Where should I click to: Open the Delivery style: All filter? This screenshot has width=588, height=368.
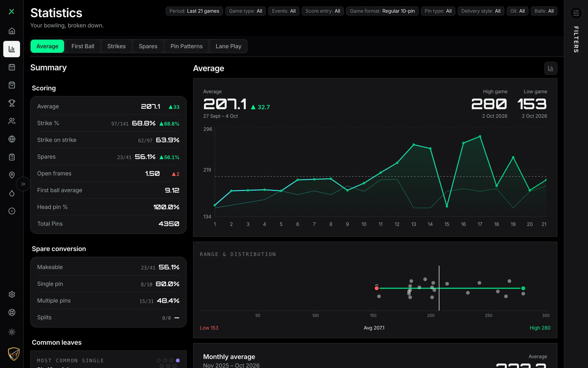481,11
